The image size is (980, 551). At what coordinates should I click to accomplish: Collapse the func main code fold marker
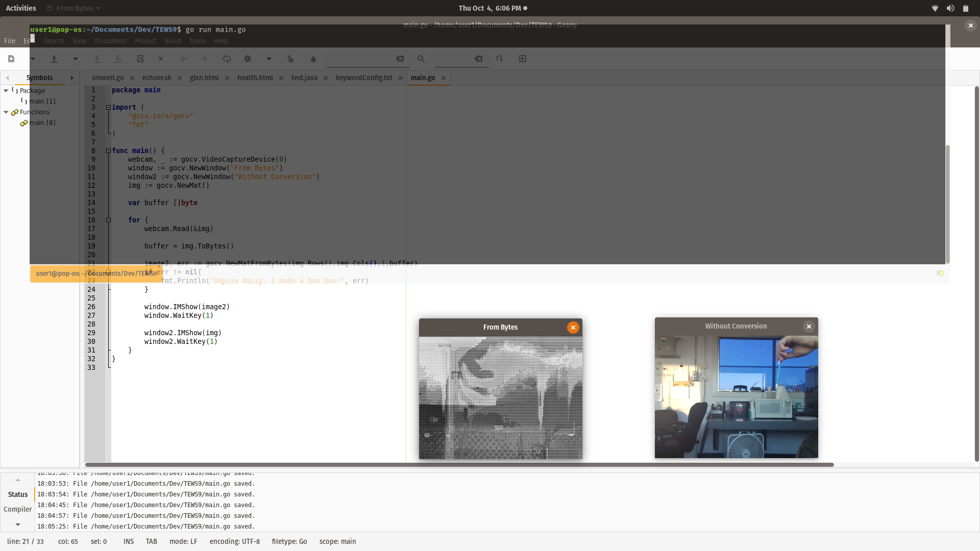point(108,151)
